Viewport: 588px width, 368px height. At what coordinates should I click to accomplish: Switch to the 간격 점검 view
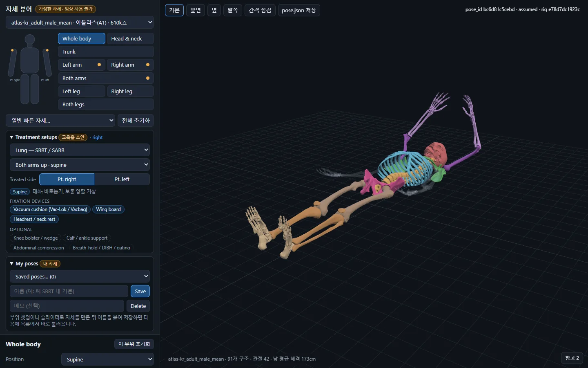[x=260, y=10]
